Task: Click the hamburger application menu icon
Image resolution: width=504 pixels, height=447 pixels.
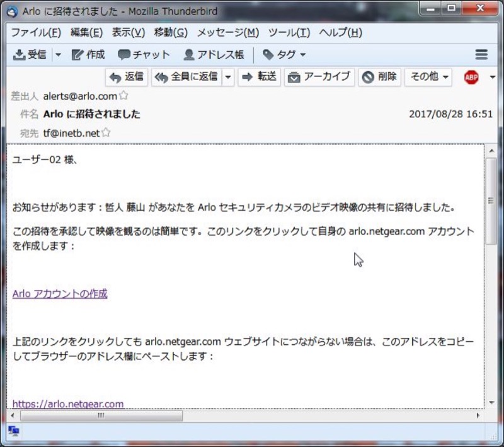Action: tap(481, 55)
